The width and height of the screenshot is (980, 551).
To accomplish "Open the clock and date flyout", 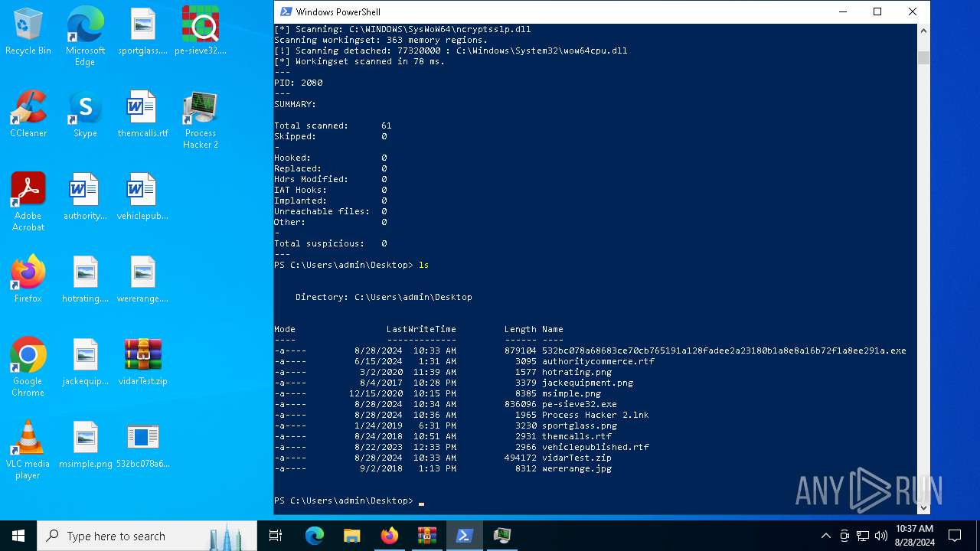I will click(x=914, y=536).
